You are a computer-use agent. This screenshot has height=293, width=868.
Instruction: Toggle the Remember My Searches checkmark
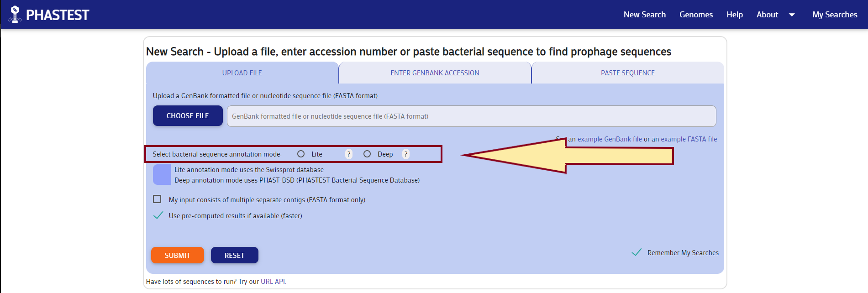pyautogui.click(x=637, y=252)
